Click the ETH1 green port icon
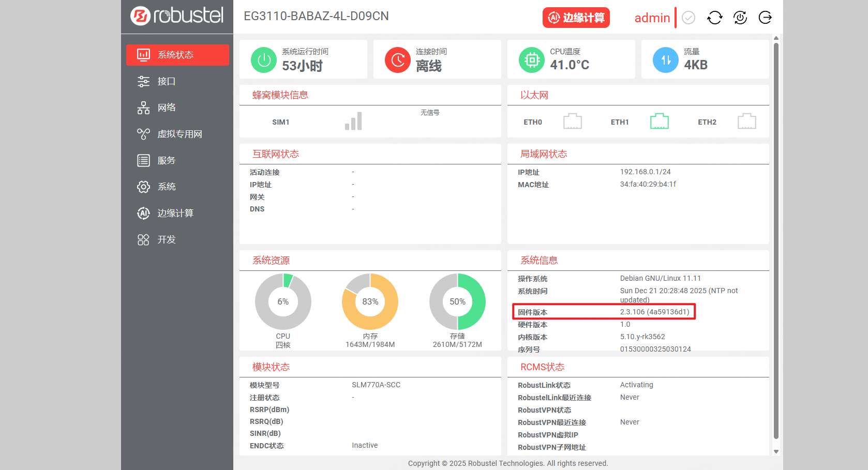The image size is (868, 470). tap(659, 122)
